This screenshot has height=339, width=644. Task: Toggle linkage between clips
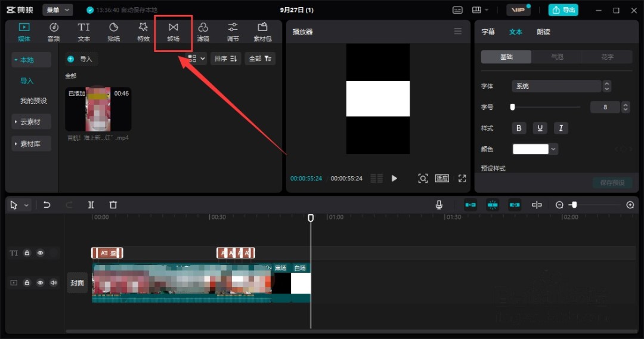[x=515, y=205]
